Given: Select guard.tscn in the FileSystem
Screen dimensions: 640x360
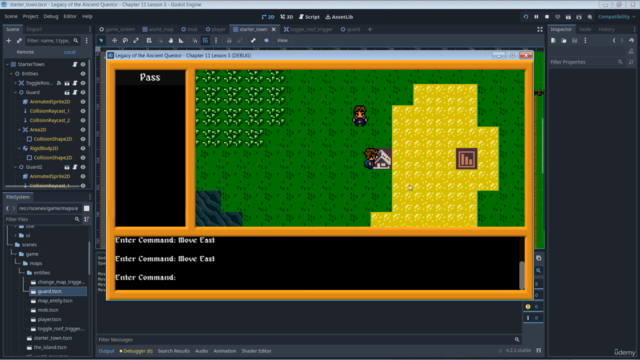Looking at the screenshot, I should 58,291.
